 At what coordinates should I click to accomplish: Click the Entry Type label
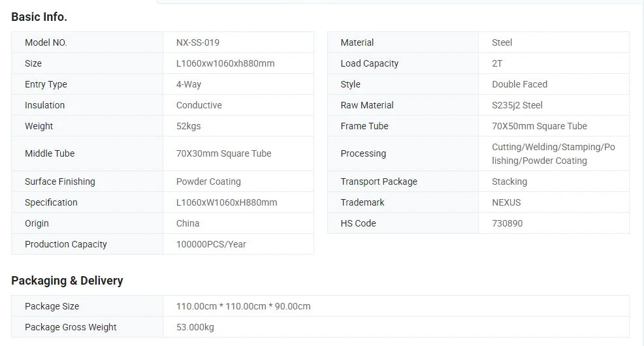tap(46, 85)
